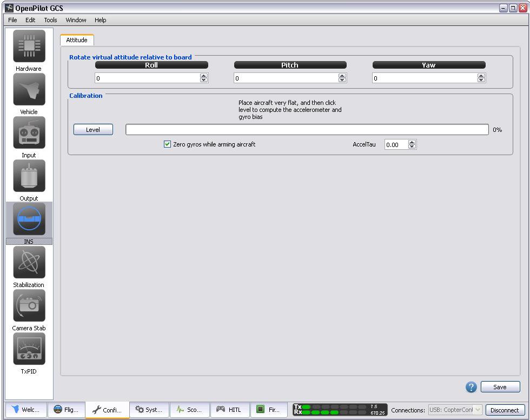Decrease the Pitch value with down arrow
Viewport: 530px width, 420px height.
tap(342, 80)
